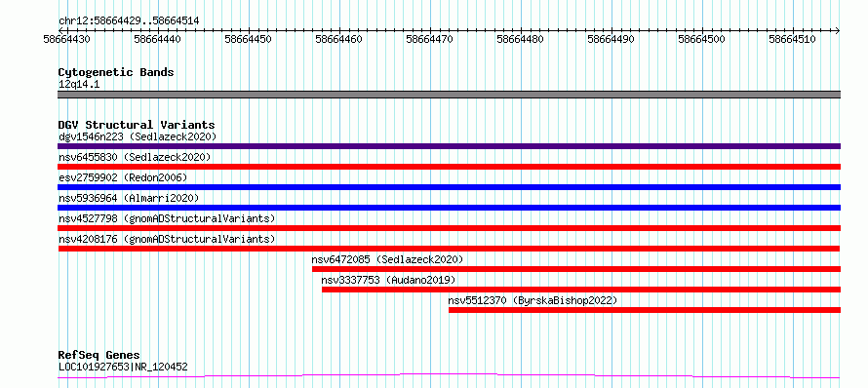Click ruler coordinate 58664490
The height and width of the screenshot is (388, 868).
click(612, 39)
